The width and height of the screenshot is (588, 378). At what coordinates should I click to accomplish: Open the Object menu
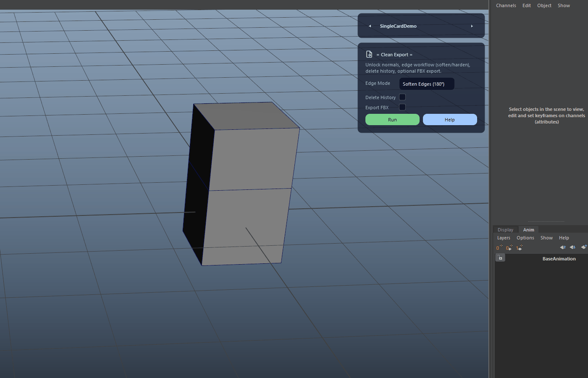pos(544,5)
